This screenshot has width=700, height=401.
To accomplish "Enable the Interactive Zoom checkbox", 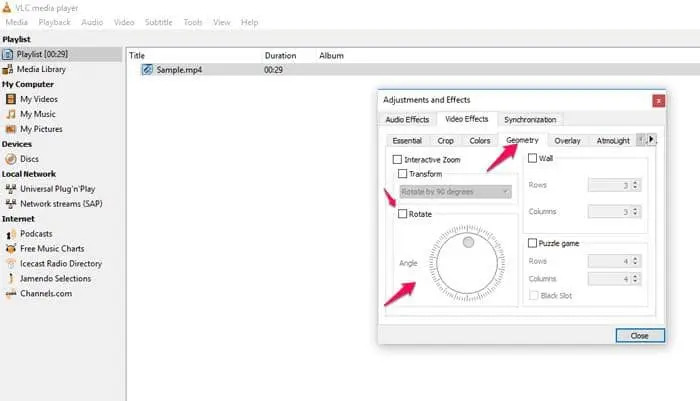I will point(398,159).
